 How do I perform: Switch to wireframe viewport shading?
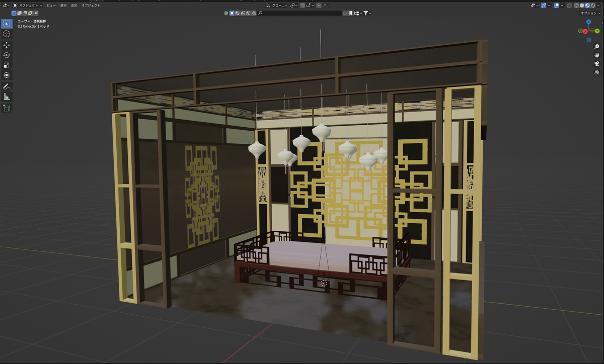(x=577, y=6)
